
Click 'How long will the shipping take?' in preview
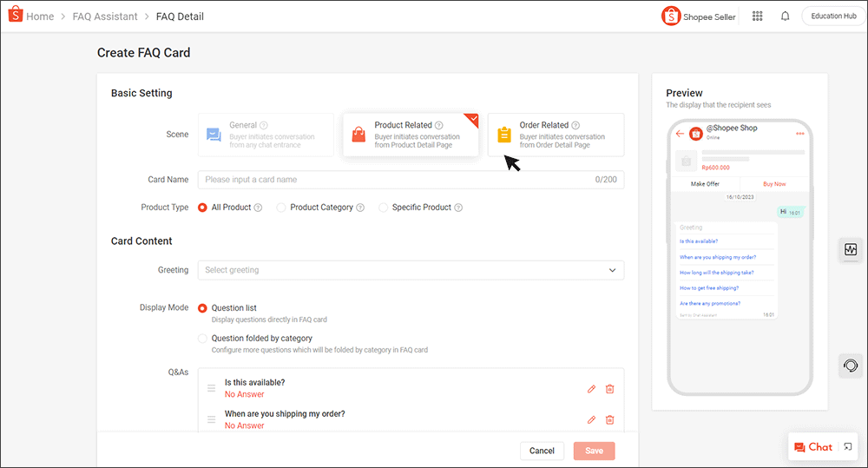click(717, 273)
